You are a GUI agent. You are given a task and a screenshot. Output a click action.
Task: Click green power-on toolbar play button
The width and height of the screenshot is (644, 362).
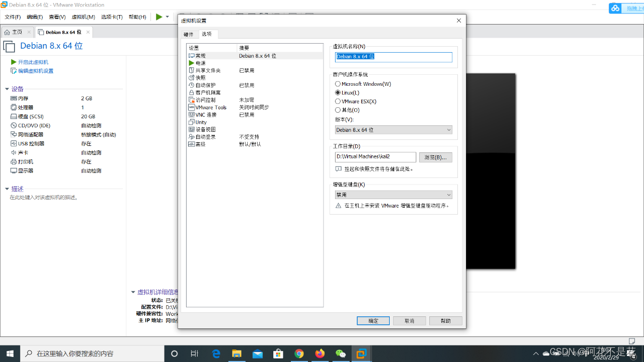[159, 17]
